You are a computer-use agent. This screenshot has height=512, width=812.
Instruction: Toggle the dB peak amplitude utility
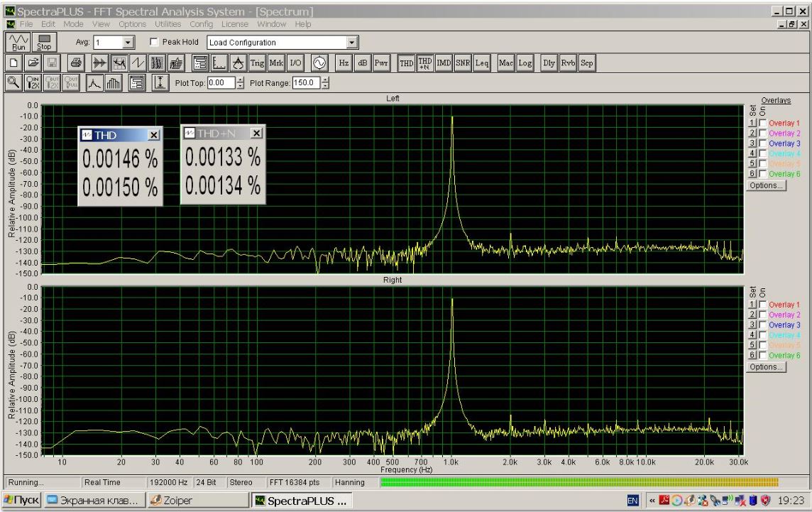pos(363,63)
